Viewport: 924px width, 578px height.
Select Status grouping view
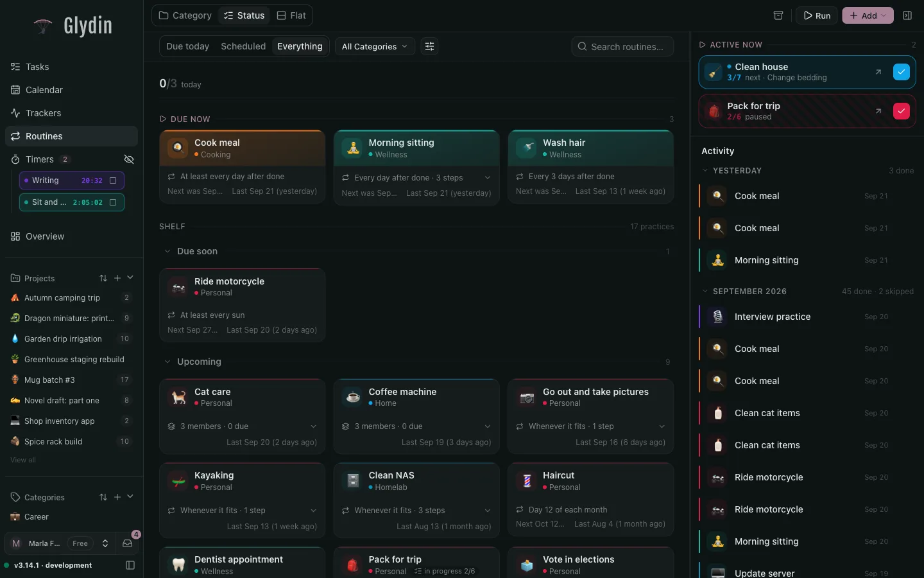click(244, 15)
